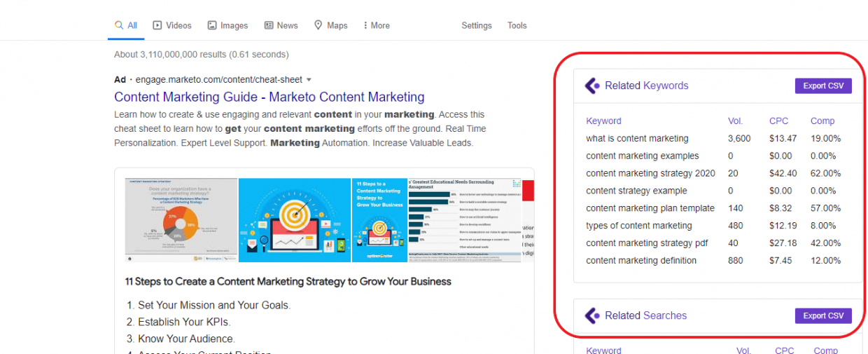Click the logo icon beside Related Searches
Image resolution: width=868 pixels, height=354 pixels.
592,315
